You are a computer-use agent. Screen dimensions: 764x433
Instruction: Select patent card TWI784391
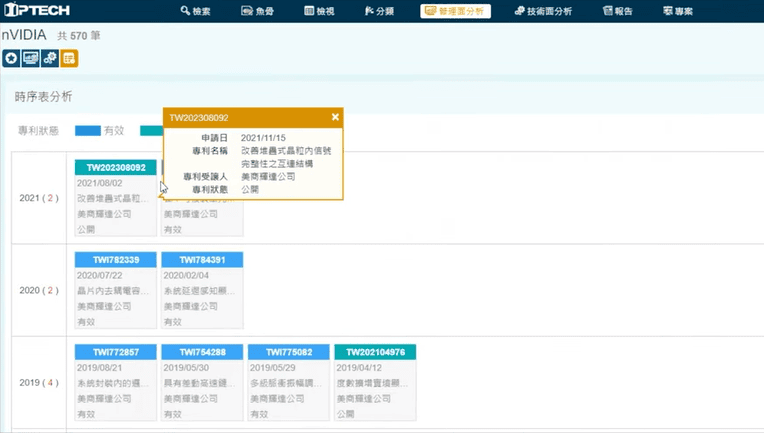point(202,260)
